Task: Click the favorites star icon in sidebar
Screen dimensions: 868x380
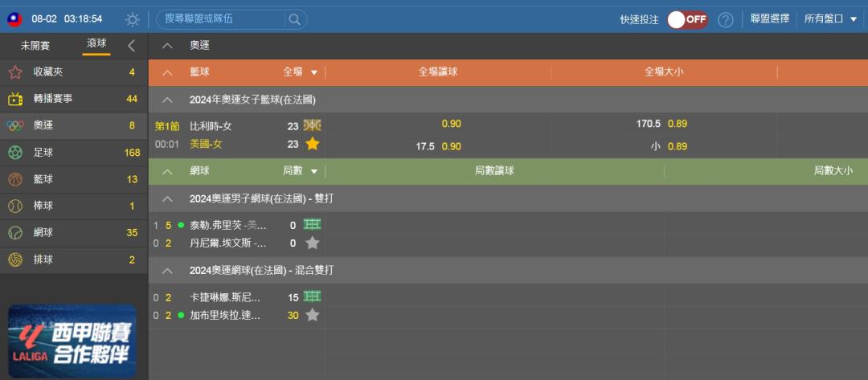Action: (15, 72)
